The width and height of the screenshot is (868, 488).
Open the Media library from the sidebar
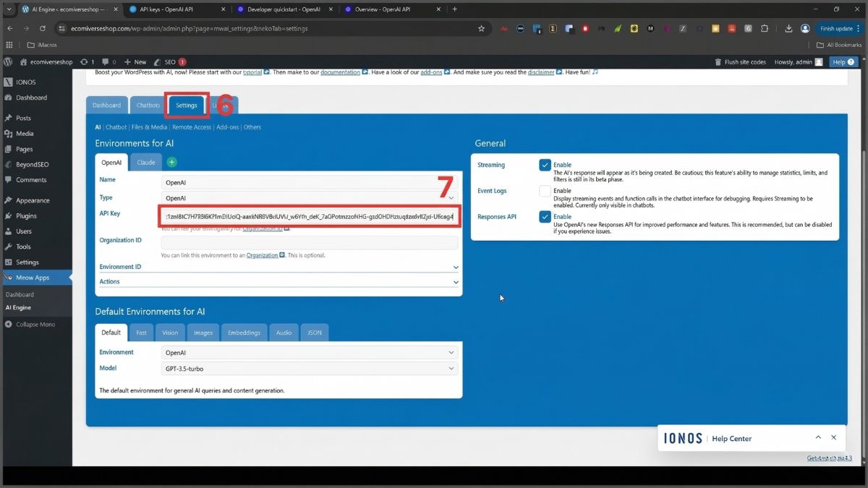(x=25, y=133)
